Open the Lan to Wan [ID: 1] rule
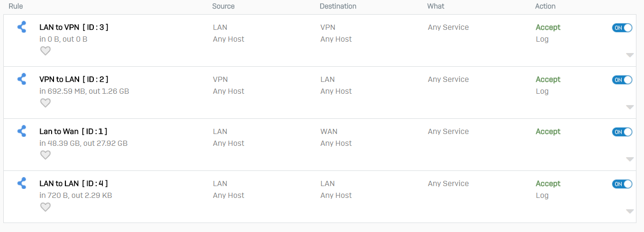The image size is (644, 232). (x=74, y=131)
